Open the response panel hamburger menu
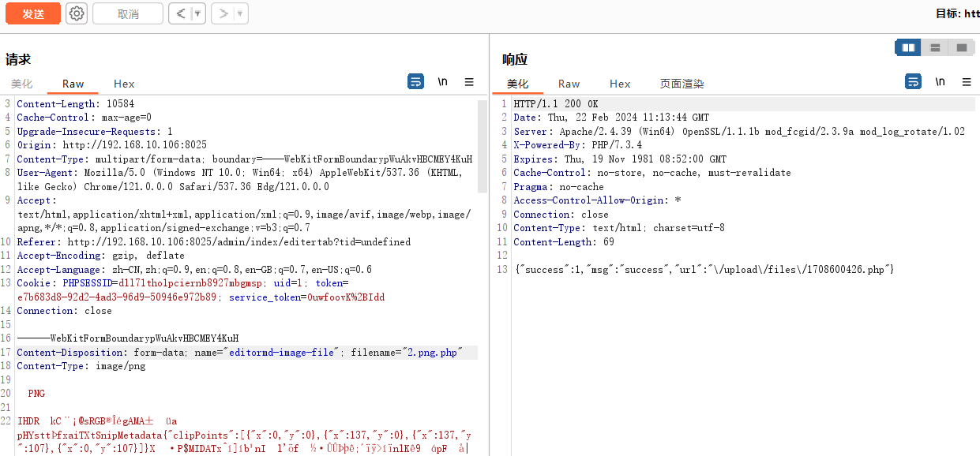 (967, 82)
